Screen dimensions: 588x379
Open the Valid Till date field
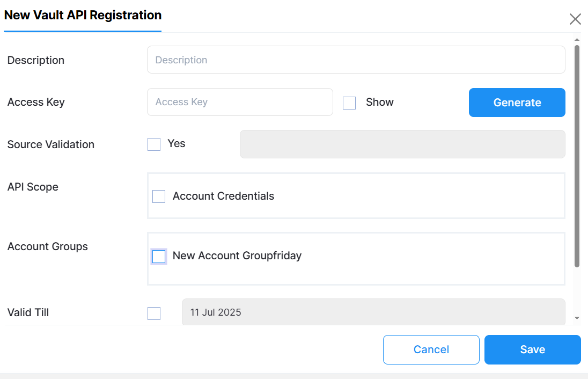[x=373, y=312]
